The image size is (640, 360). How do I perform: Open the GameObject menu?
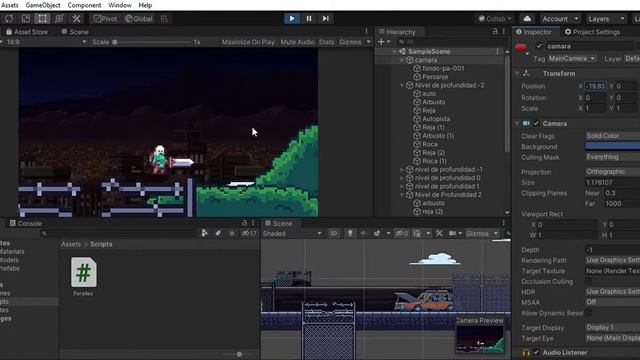coord(43,5)
